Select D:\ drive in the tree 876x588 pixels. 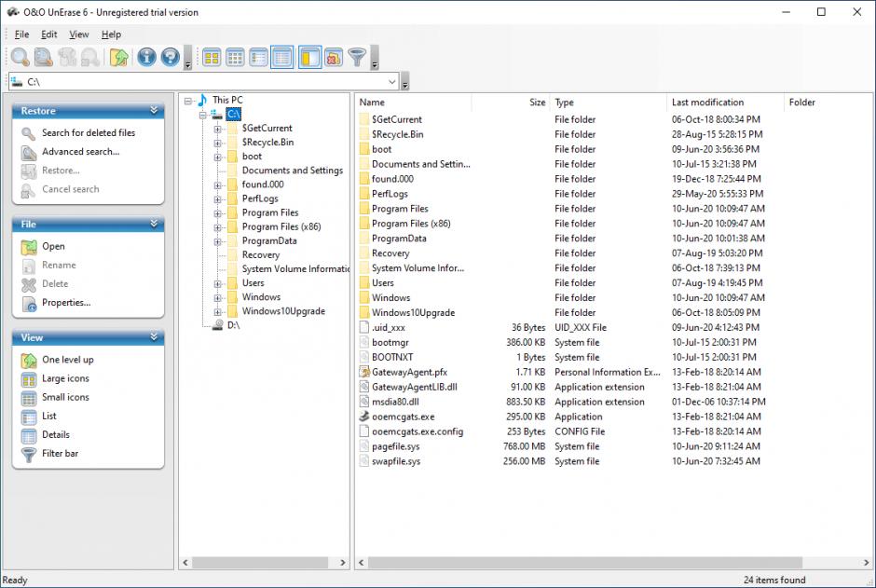234,325
